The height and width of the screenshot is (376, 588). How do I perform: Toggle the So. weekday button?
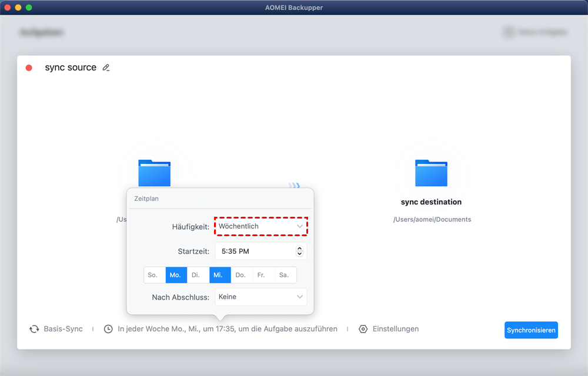(x=155, y=275)
